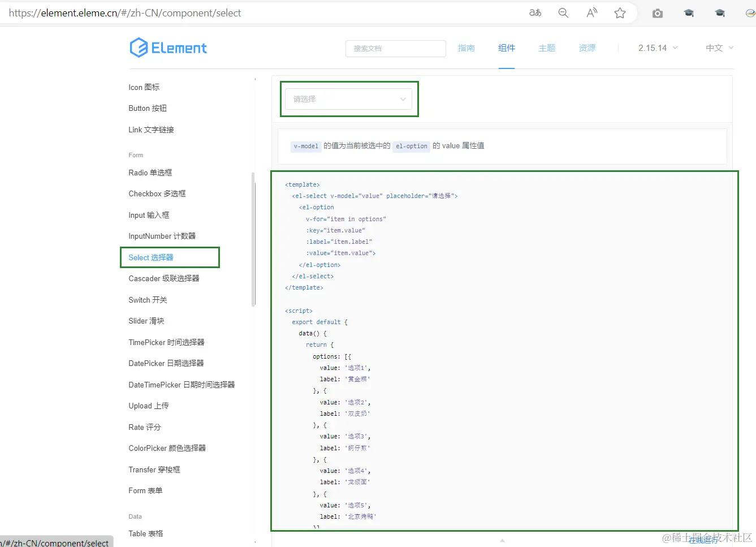Open the 主题 navigation tab
Image resolution: width=756 pixels, height=547 pixels.
(x=547, y=48)
